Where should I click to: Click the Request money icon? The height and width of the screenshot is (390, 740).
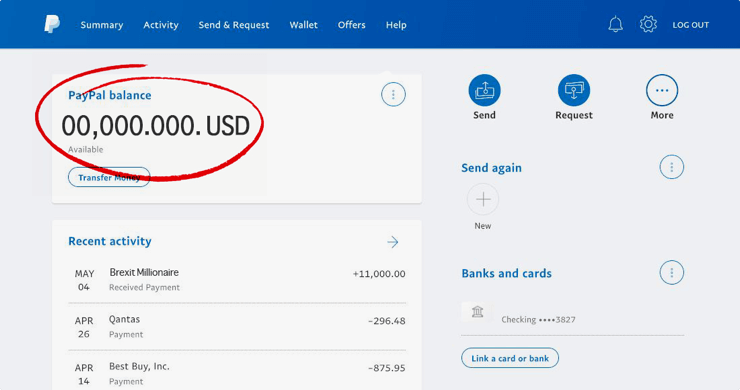[x=574, y=90]
